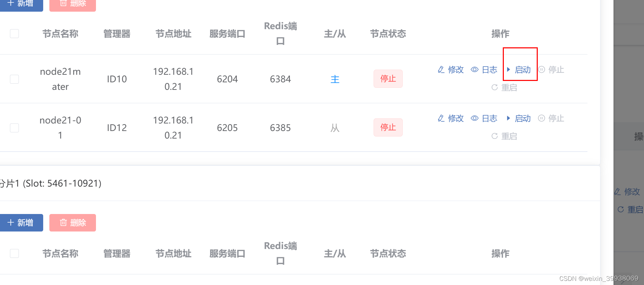This screenshot has width=644, height=285.
Task: Click 停止 action for node21mater row
Action: pos(551,70)
